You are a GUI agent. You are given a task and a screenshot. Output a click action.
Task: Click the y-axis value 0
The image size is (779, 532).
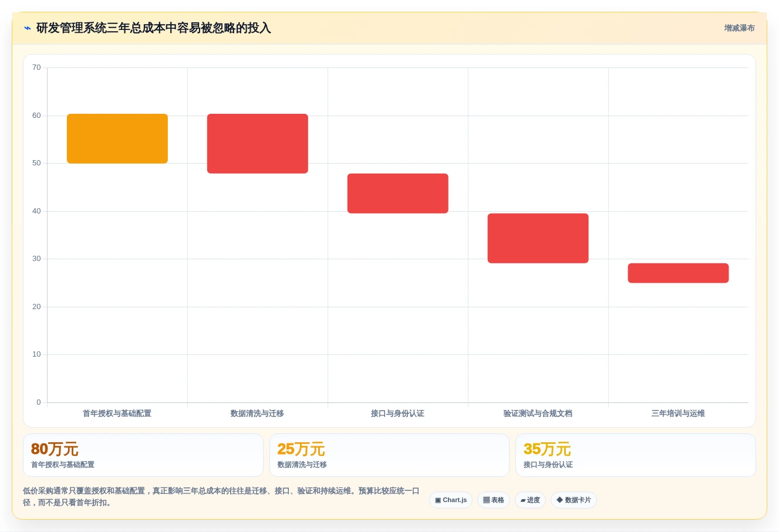pos(39,402)
